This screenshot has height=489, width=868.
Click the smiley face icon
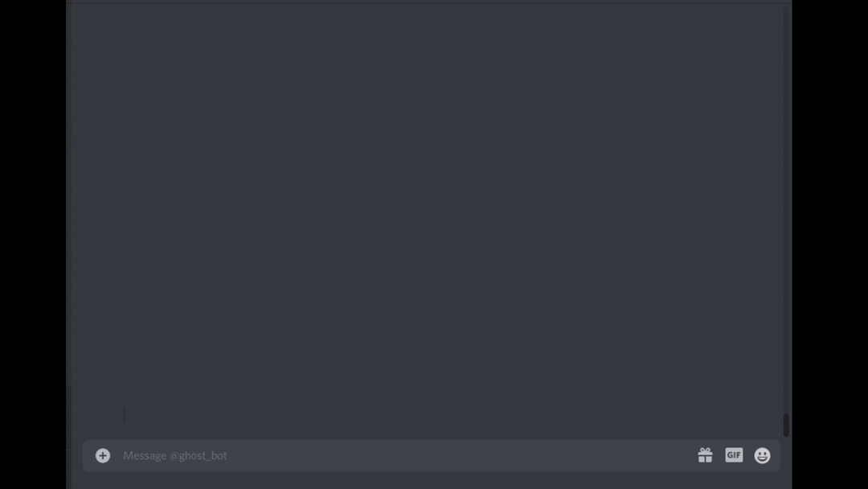(x=762, y=455)
